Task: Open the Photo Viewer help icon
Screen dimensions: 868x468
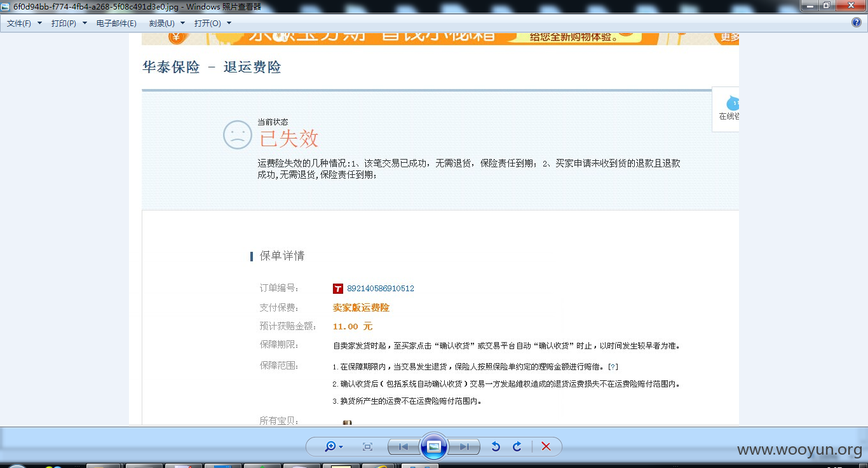Action: (857, 23)
